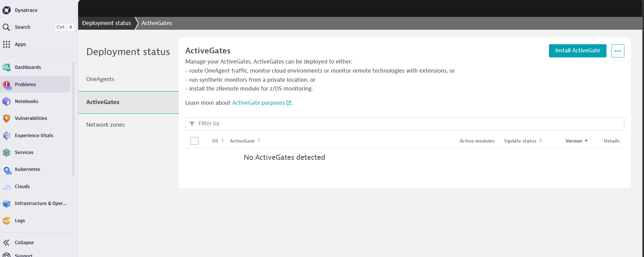Sort table by Version arrow
The height and width of the screenshot is (257, 644).
coord(586,140)
